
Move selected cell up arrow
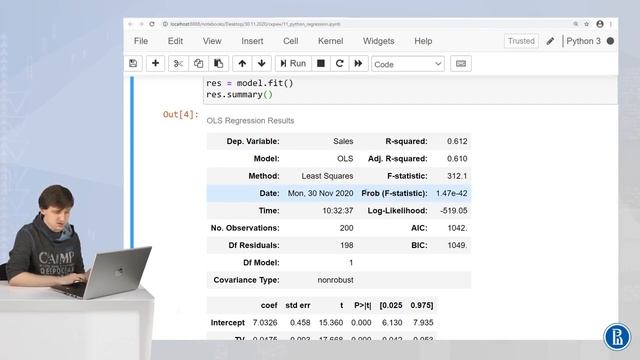coord(242,64)
